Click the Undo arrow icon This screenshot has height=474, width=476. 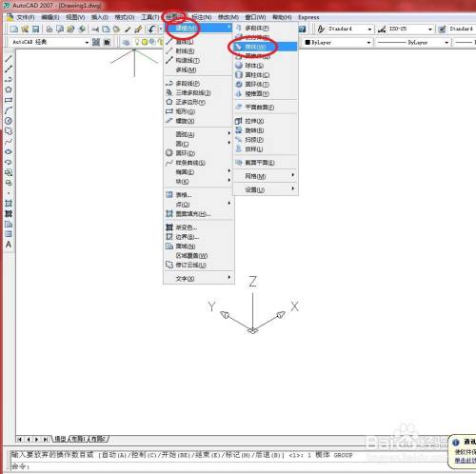pyautogui.click(x=151, y=30)
